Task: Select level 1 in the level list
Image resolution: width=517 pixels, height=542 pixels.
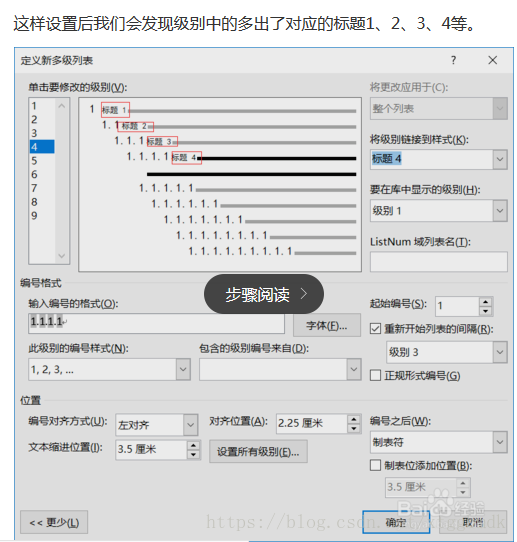Action: [x=42, y=105]
